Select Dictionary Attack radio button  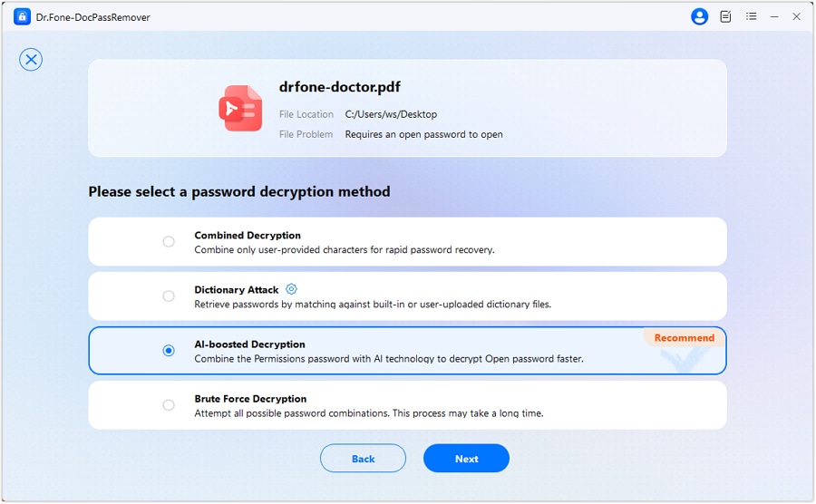(x=169, y=296)
